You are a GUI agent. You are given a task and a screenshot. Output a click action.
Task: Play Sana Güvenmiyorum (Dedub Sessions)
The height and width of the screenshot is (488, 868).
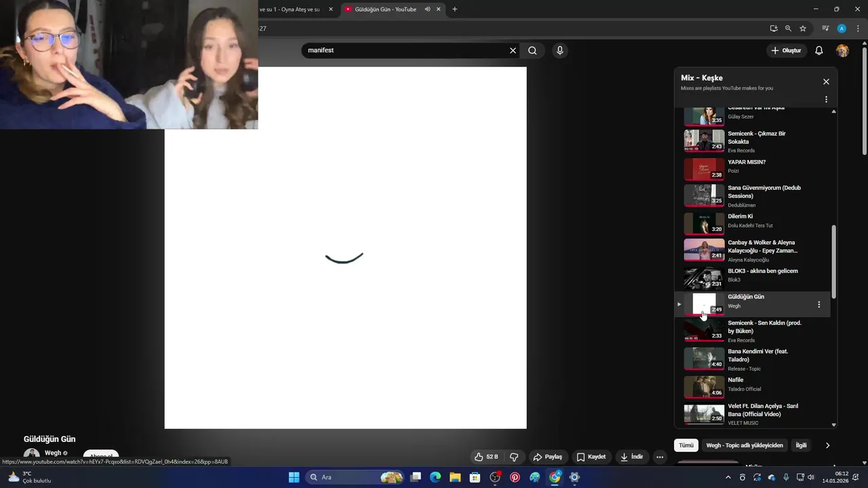(x=753, y=195)
